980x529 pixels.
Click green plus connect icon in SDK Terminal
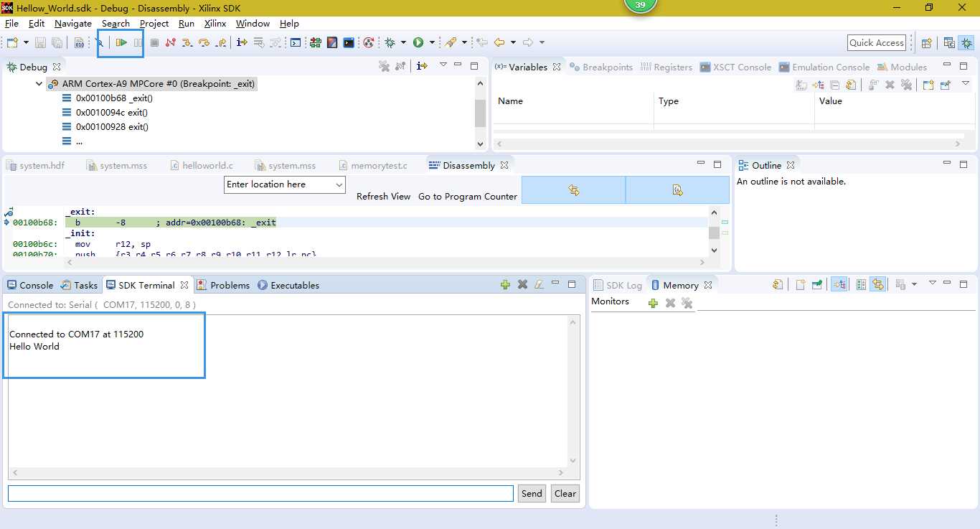click(506, 284)
